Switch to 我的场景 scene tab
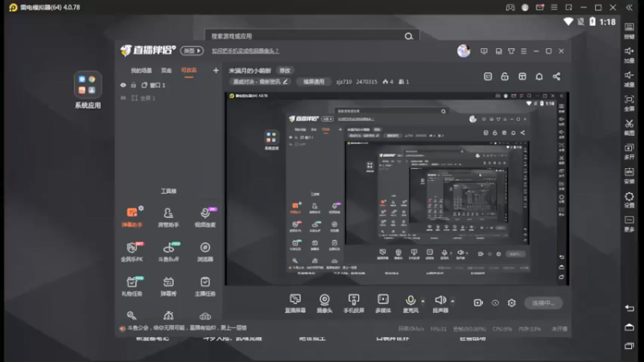The width and height of the screenshot is (644, 362). [142, 71]
